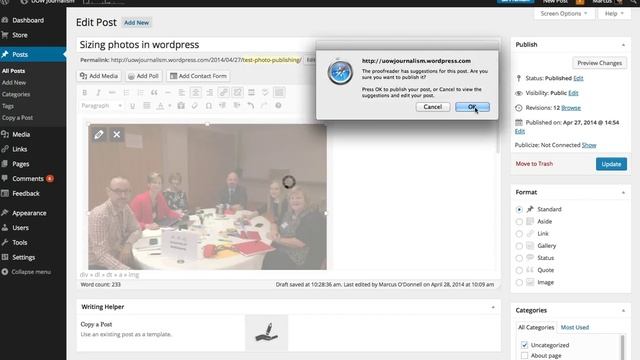640x360 pixels.
Task: Confirm the dialog with OK
Action: point(472,107)
